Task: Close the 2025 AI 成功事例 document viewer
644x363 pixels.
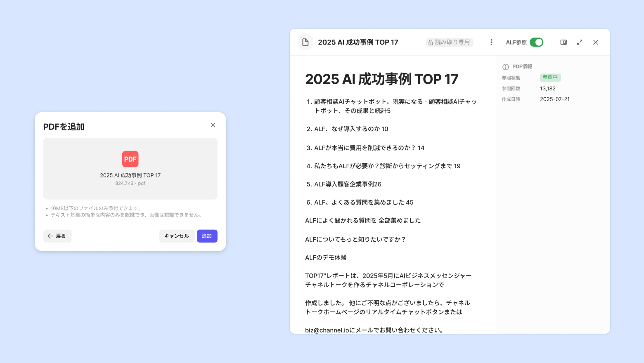Action: point(596,42)
